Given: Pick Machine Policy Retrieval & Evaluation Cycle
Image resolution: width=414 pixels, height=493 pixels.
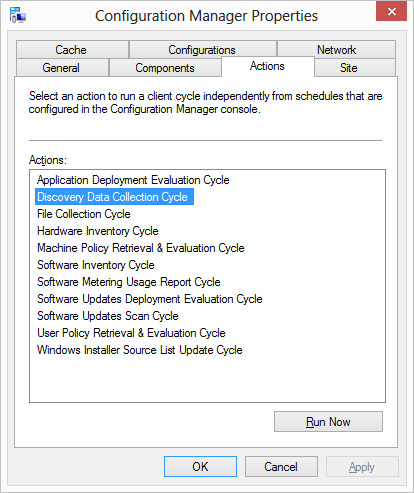Looking at the screenshot, I should [x=141, y=248].
